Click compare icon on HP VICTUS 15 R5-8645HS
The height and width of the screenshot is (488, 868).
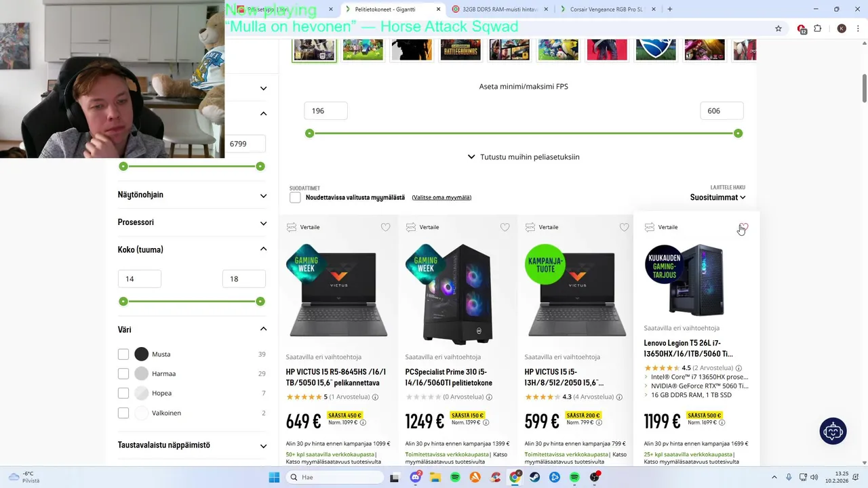point(292,227)
